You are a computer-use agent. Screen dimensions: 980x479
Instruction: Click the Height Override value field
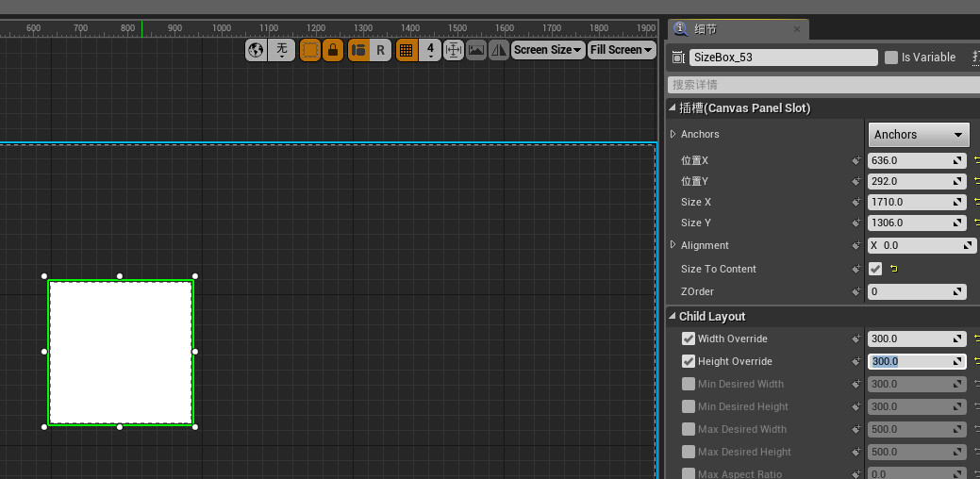917,361
